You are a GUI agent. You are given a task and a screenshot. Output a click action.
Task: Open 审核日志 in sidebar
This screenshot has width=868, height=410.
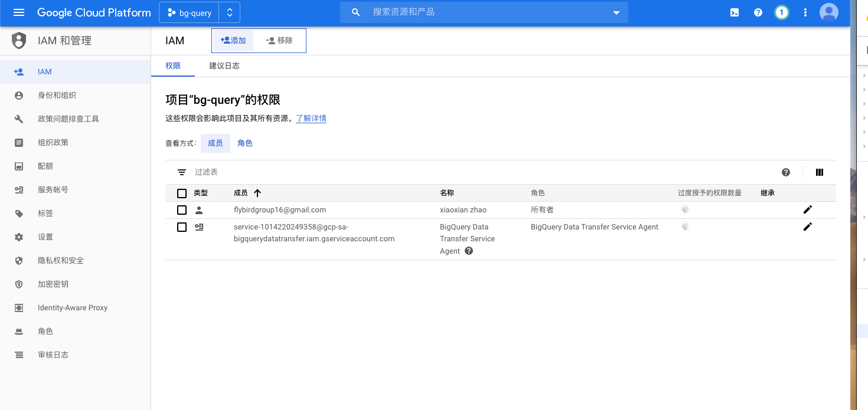point(75,355)
